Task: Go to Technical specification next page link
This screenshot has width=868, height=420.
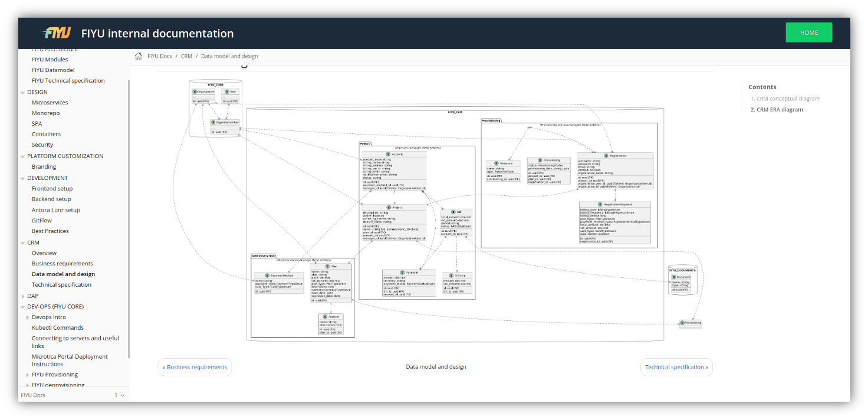Action: [x=676, y=367]
